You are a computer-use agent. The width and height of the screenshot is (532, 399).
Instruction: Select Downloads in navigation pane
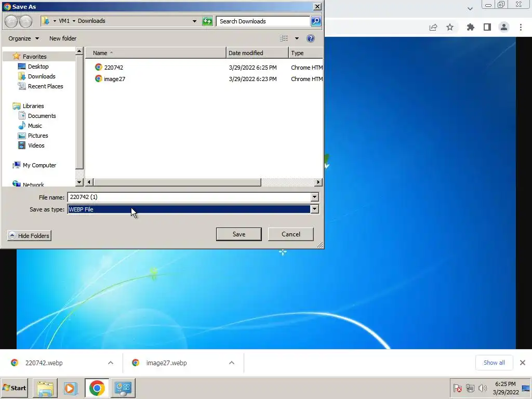coord(42,76)
